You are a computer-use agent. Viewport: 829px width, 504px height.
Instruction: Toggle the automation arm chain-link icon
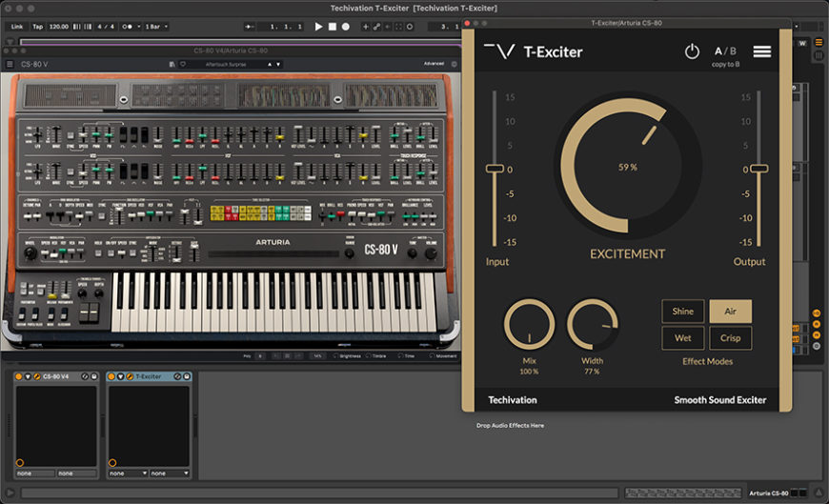point(376,27)
